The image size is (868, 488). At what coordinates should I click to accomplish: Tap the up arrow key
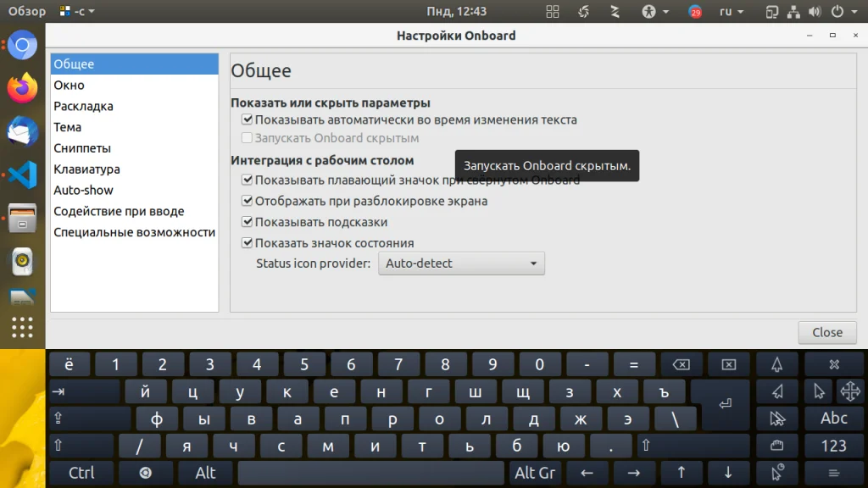click(x=681, y=473)
